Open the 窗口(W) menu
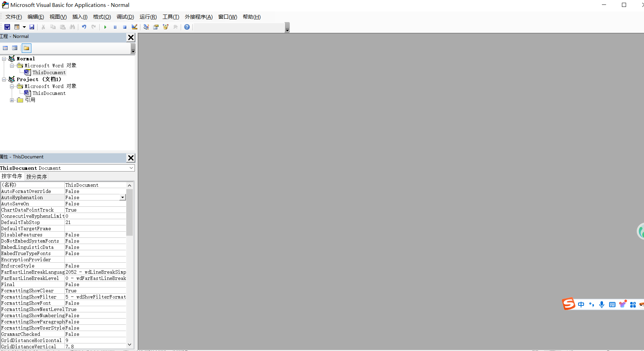Image resolution: width=644 pixels, height=351 pixels. pyautogui.click(x=228, y=17)
